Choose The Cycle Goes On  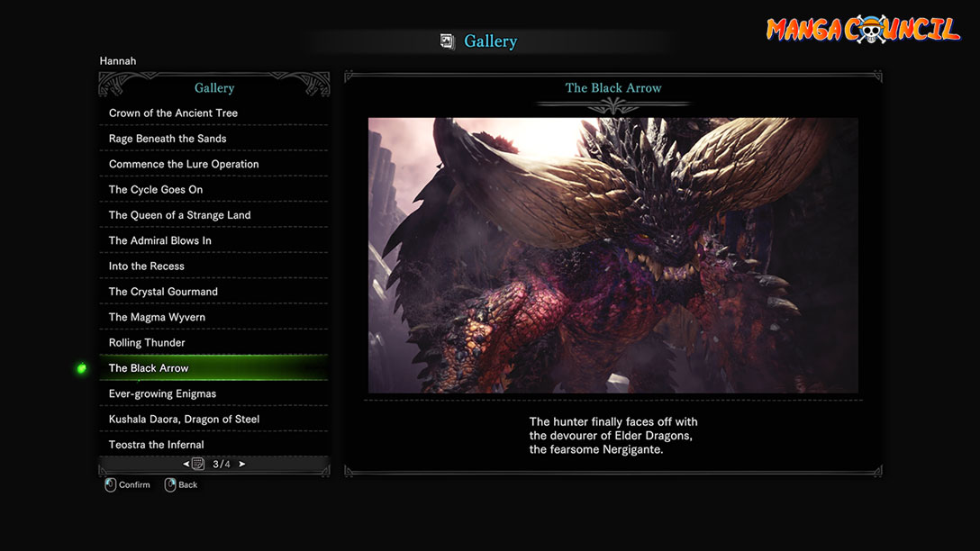213,190
